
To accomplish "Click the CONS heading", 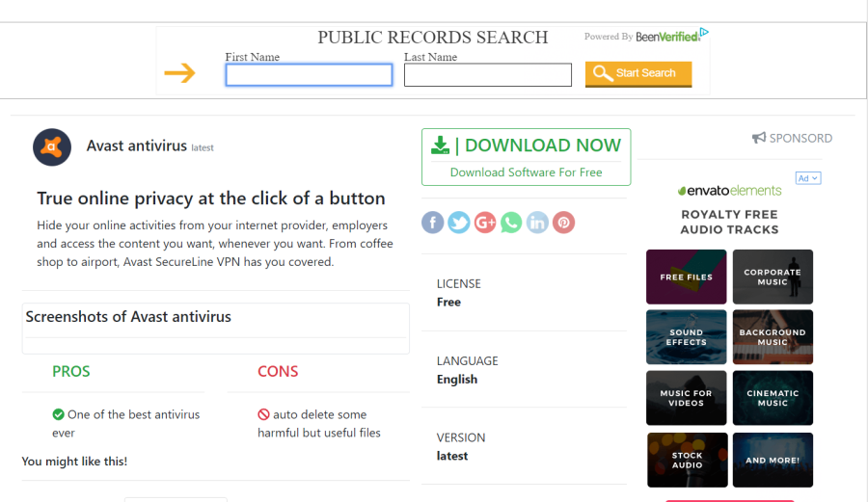I will (278, 372).
